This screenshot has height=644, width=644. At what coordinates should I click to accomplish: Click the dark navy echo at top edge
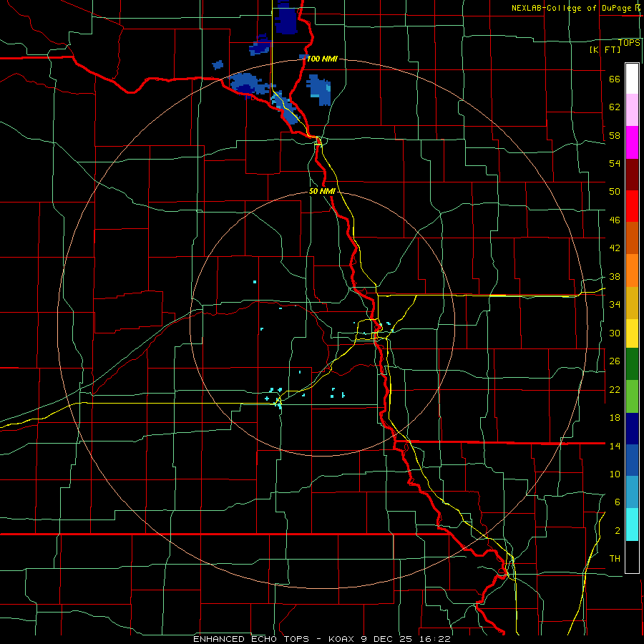tap(286, 16)
